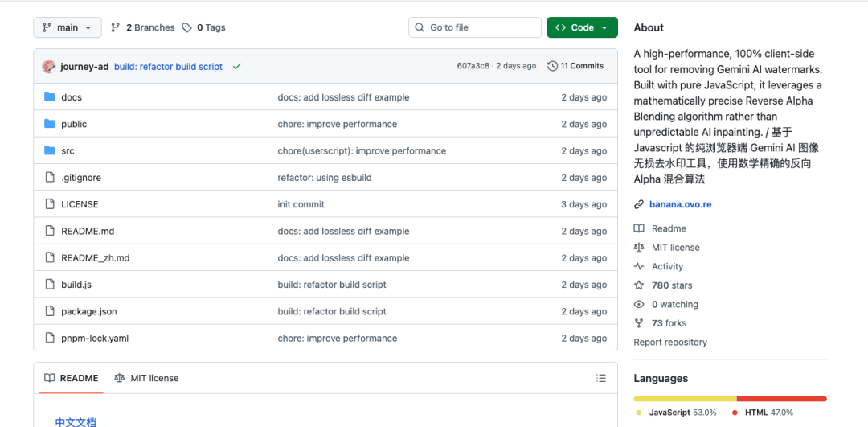The width and height of the screenshot is (868, 427).
Task: Open the Activity sidebar link
Action: (x=667, y=266)
